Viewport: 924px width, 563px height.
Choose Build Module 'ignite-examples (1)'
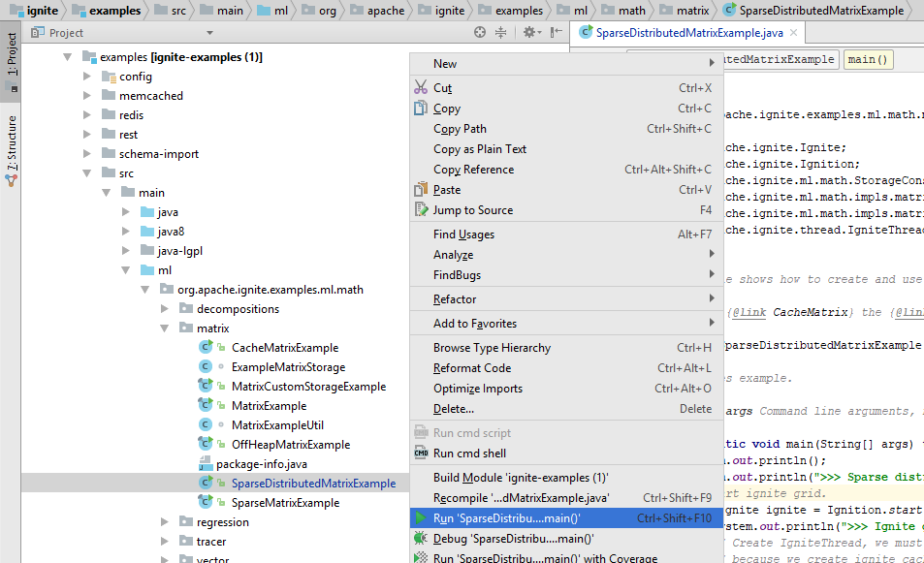pyautogui.click(x=566, y=477)
